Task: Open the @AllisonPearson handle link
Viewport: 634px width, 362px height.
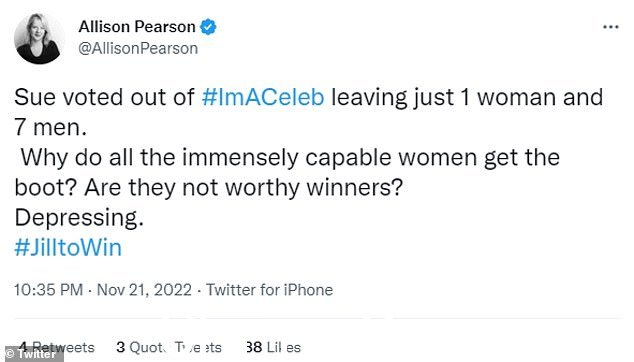Action: click(x=138, y=49)
